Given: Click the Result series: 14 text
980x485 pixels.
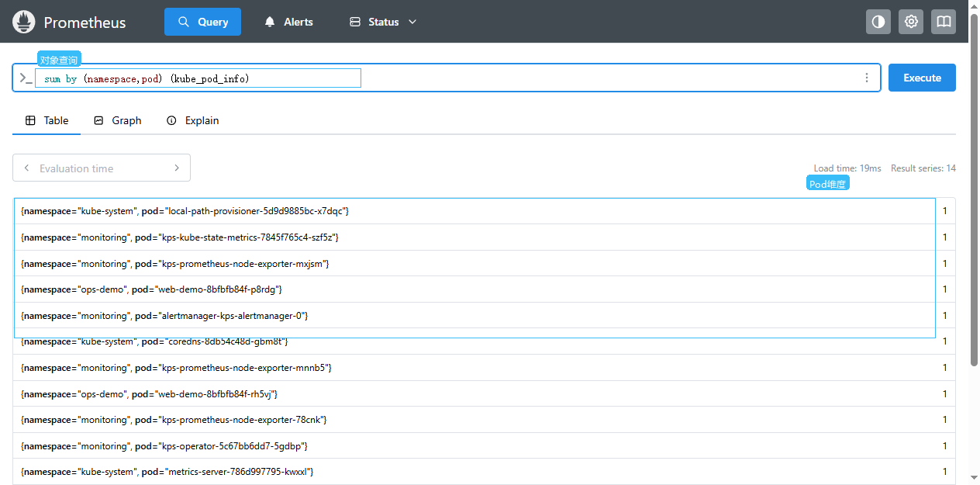Looking at the screenshot, I should click(x=923, y=168).
